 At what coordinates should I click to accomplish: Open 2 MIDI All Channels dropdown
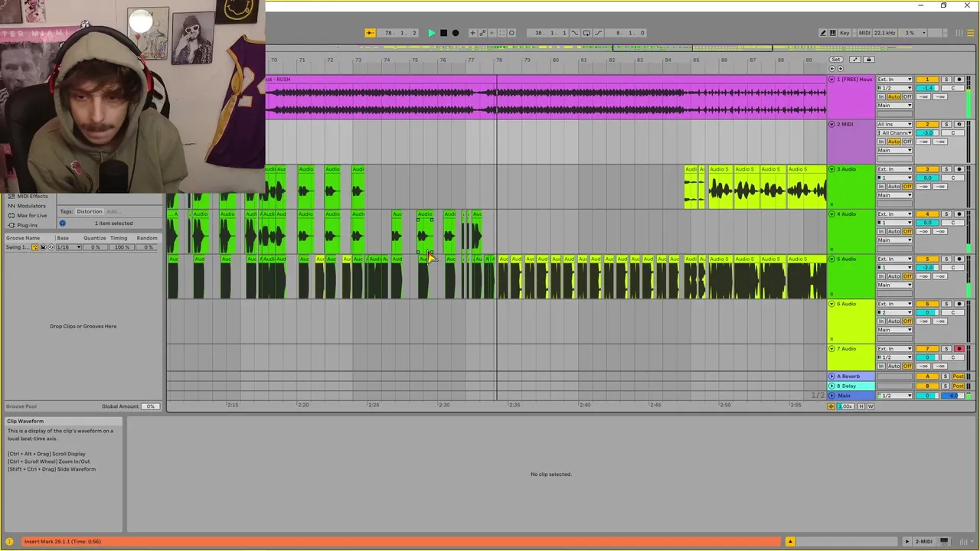pyautogui.click(x=894, y=132)
